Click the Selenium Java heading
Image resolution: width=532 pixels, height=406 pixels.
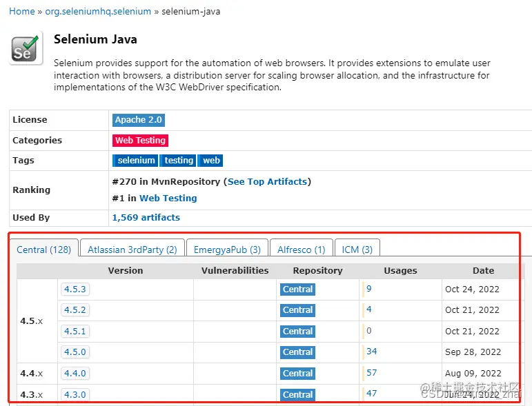tap(95, 39)
